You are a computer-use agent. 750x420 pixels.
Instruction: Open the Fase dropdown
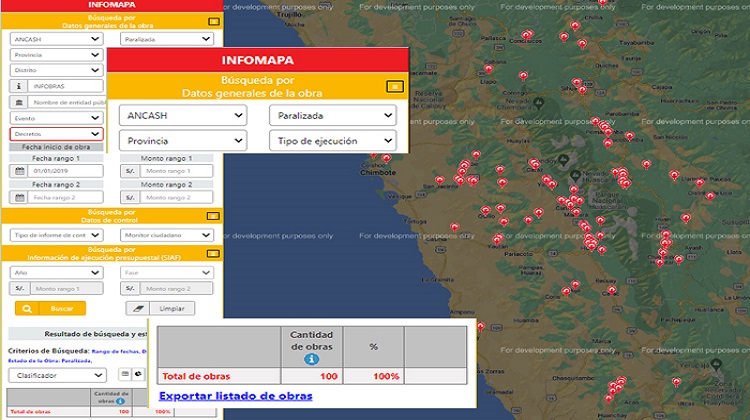166,273
